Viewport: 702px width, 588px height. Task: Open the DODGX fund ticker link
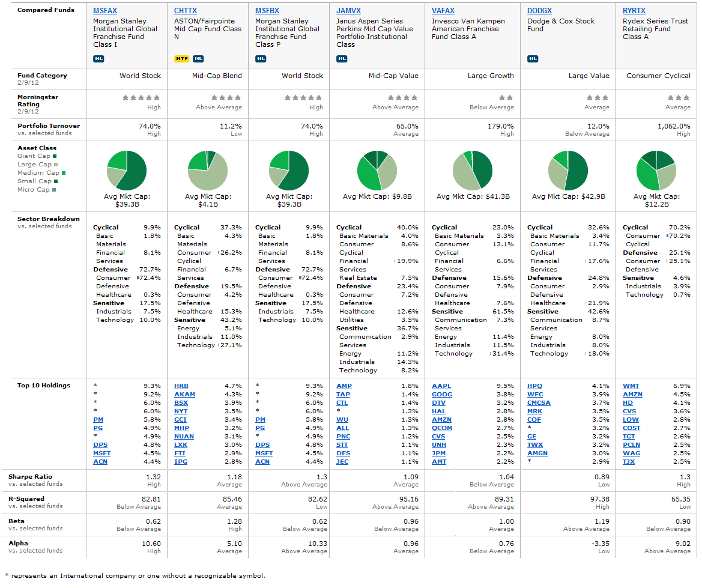pos(539,11)
